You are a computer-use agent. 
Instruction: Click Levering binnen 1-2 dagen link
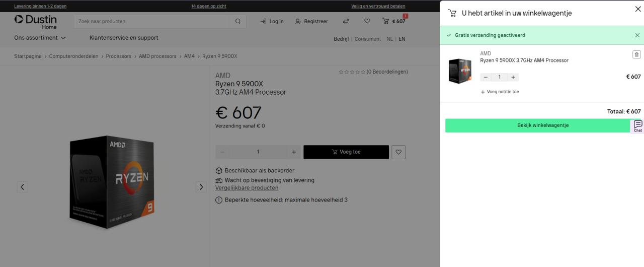point(40,6)
